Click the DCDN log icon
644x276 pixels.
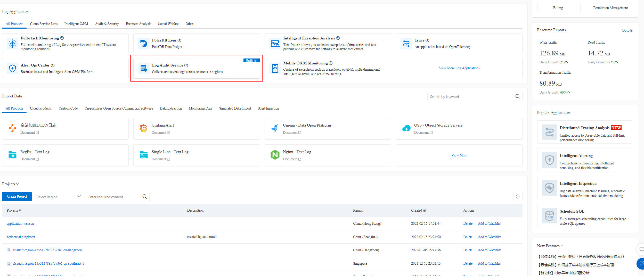click(x=12, y=128)
